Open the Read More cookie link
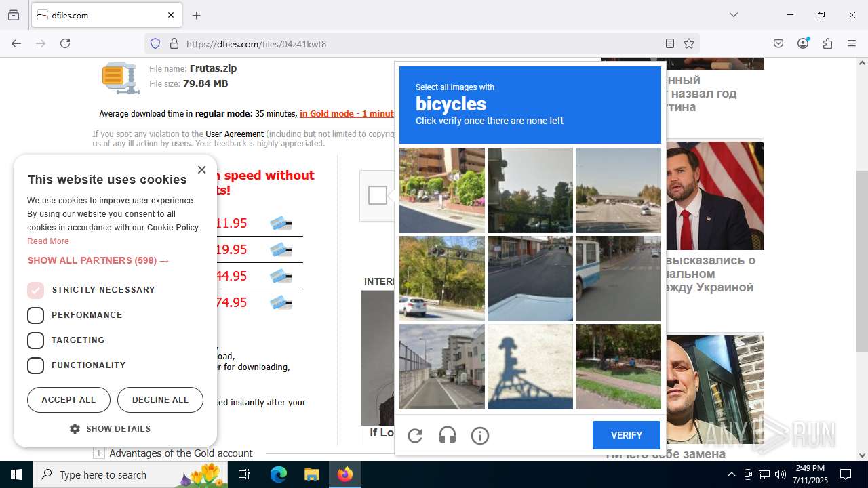The height and width of the screenshot is (488, 868). pos(48,241)
